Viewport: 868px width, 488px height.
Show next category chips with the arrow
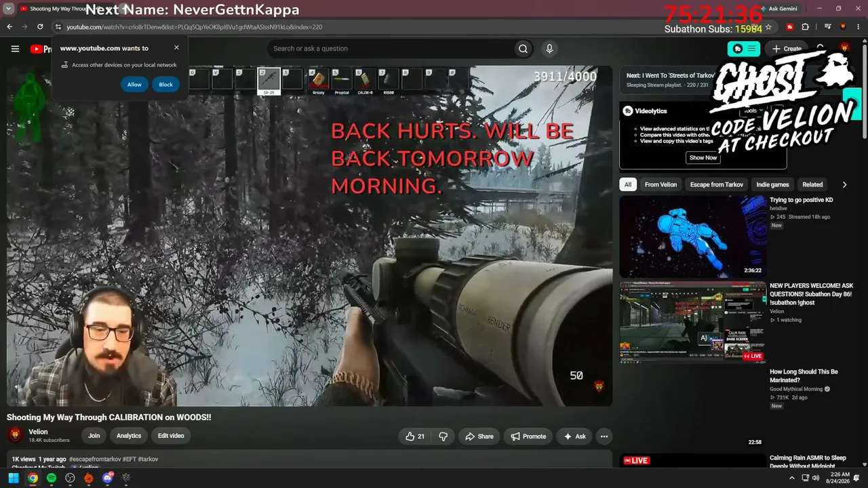[x=844, y=184]
